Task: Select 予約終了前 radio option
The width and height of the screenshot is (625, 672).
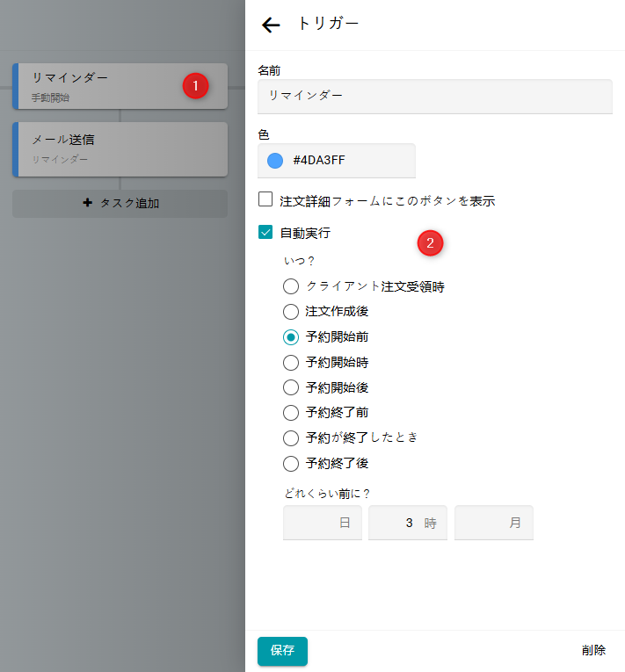Action: point(291,413)
